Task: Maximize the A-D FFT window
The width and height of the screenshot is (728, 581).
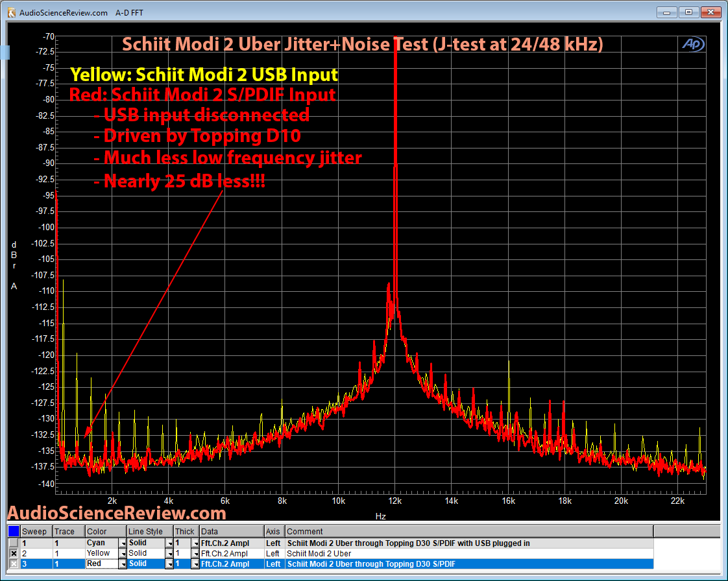Action: pos(688,12)
